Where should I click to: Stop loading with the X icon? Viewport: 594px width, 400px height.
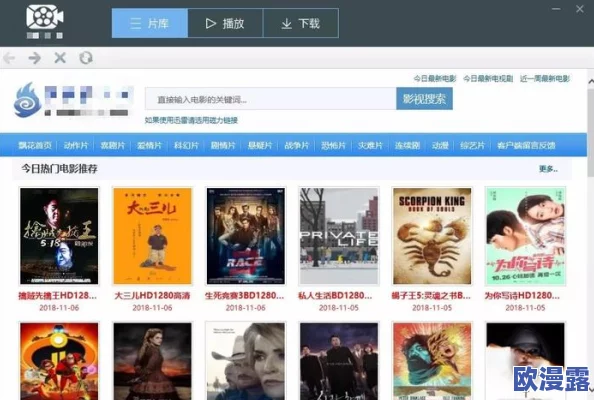click(x=60, y=58)
